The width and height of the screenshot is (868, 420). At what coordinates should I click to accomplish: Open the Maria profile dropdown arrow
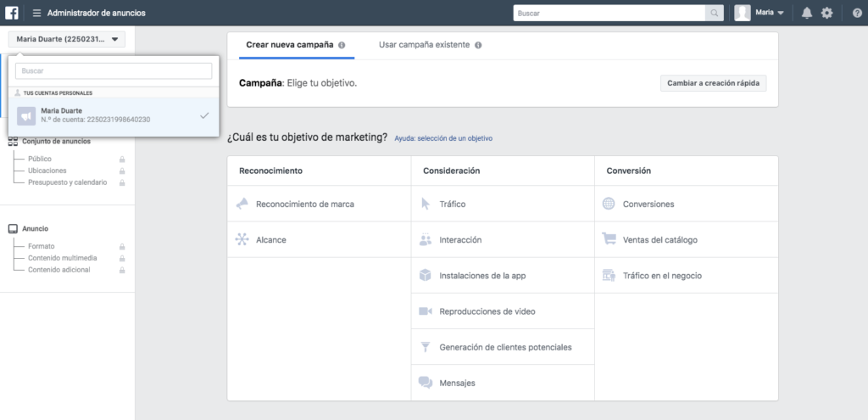click(781, 13)
